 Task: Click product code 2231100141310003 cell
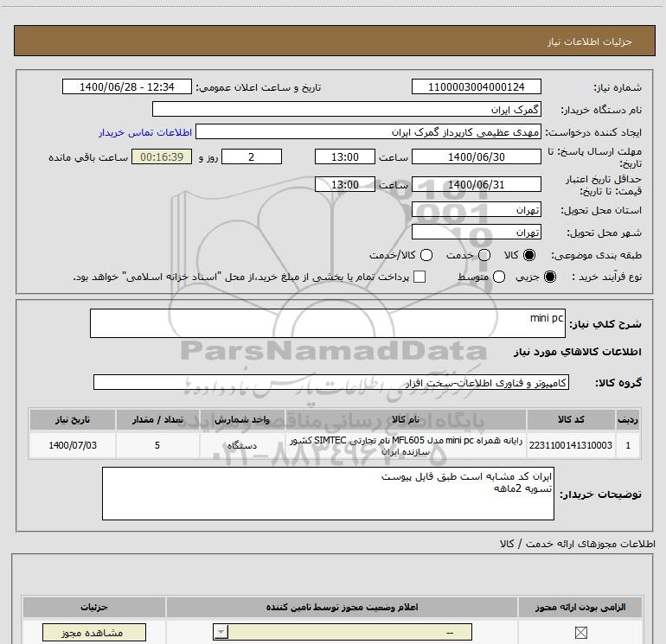pos(571,445)
